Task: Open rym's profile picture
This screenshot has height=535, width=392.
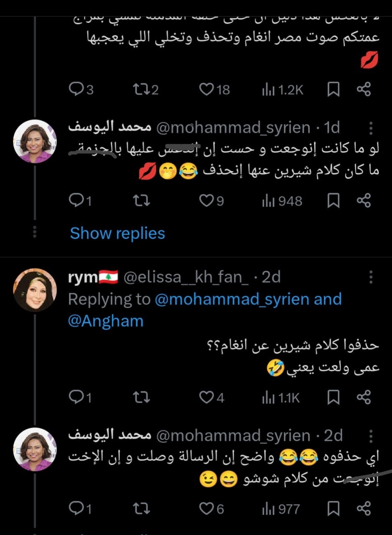Action: [35, 290]
